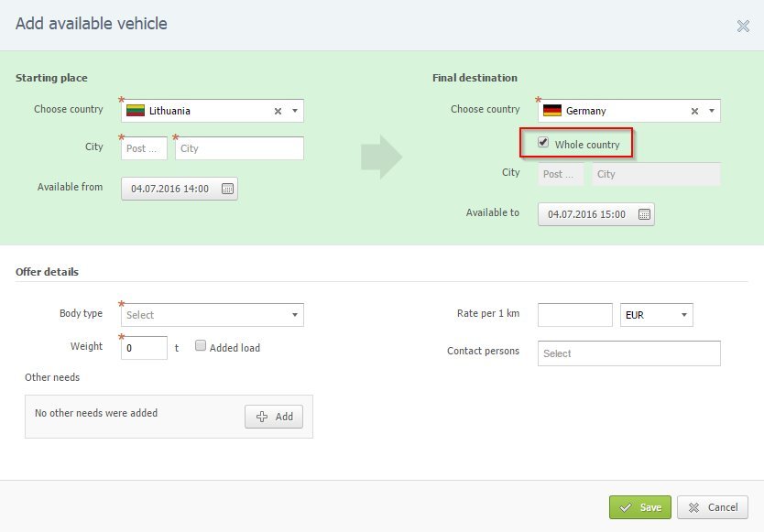Click the starting place post code field
Image resolution: width=764 pixels, height=532 pixels.
point(144,148)
